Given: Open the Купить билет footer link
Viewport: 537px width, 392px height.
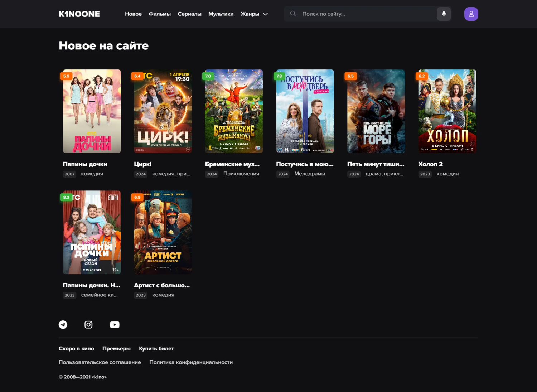Looking at the screenshot, I should coord(156,348).
